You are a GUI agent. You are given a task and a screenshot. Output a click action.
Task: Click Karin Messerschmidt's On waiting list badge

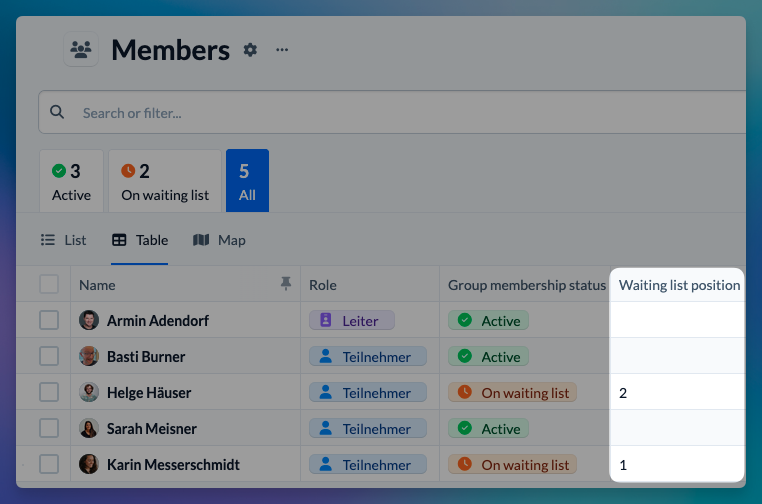coord(513,464)
